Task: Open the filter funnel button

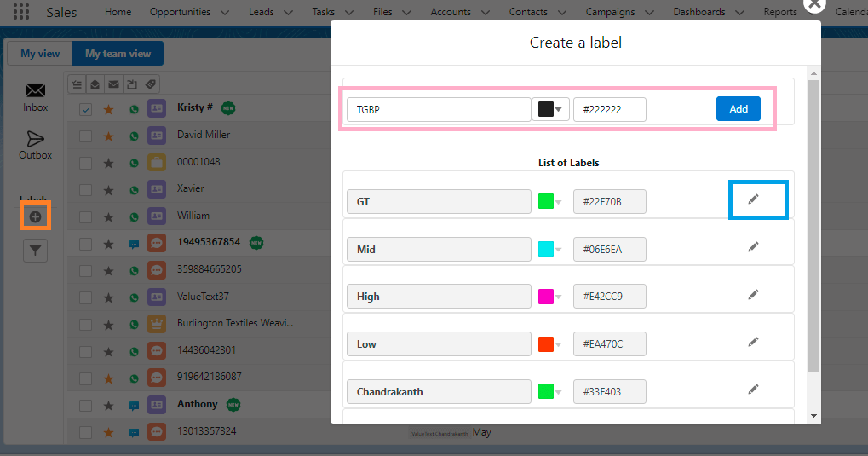Action: click(x=35, y=250)
